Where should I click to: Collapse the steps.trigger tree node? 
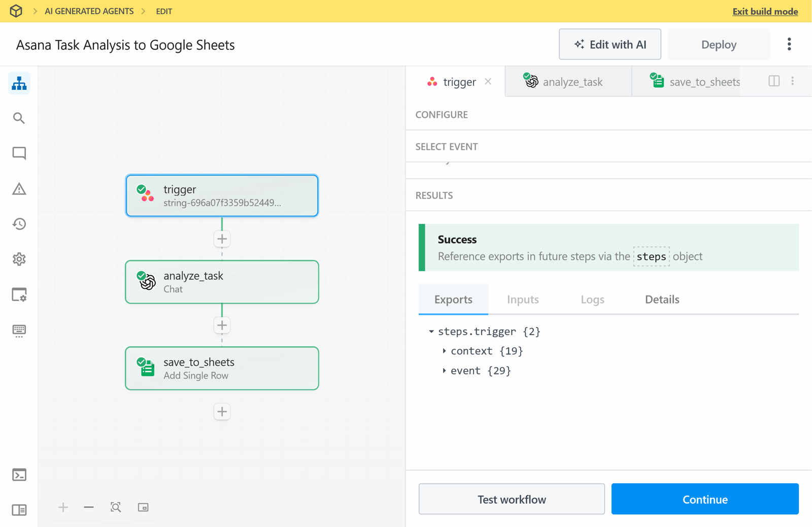pos(431,332)
